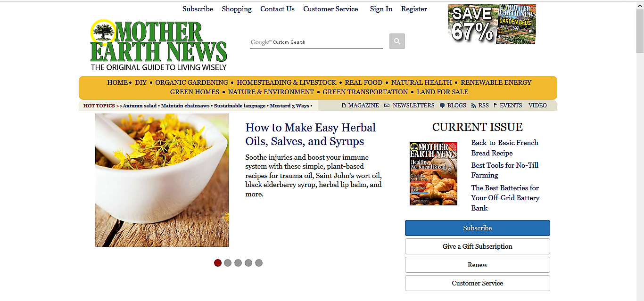Viewport: 644px width, 301px height.
Task: Open the Newsletters envelope icon
Action: (387, 106)
